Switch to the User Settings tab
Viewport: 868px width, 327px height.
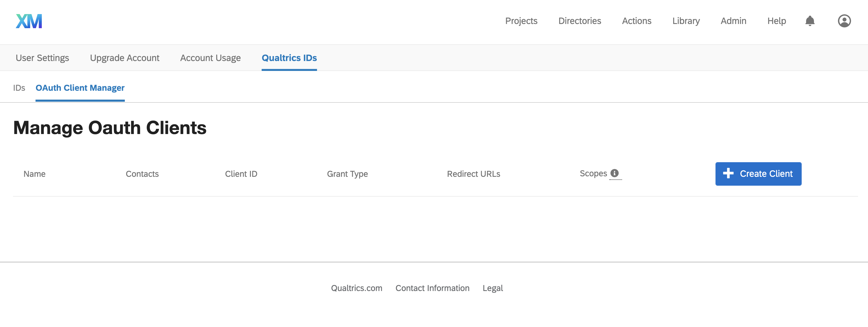pos(42,58)
